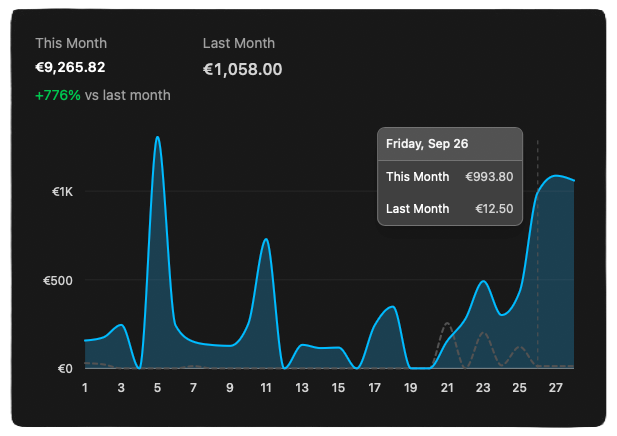Click the tallest blue peak at day 5
Image resolution: width=617 pixels, height=436 pixels.
click(x=157, y=138)
